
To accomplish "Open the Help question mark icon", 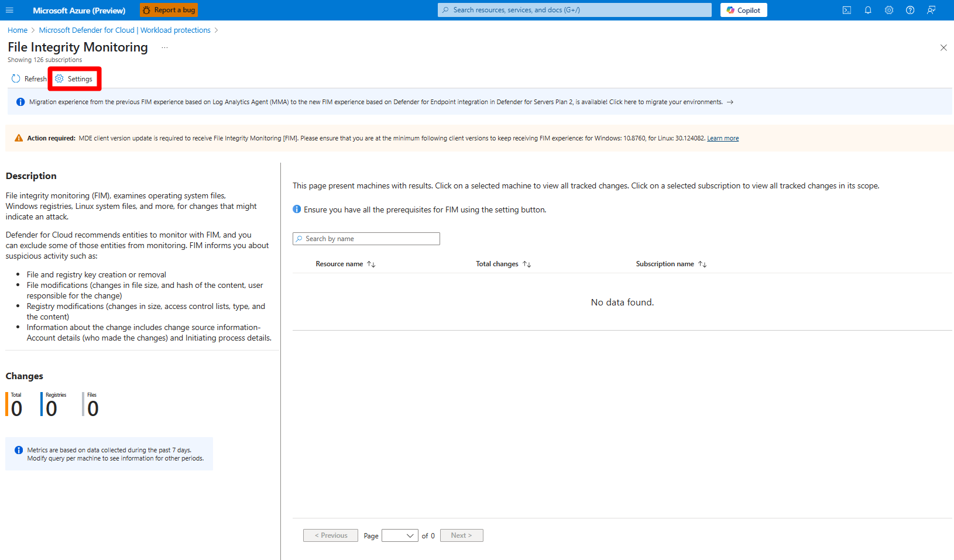I will coord(910,10).
